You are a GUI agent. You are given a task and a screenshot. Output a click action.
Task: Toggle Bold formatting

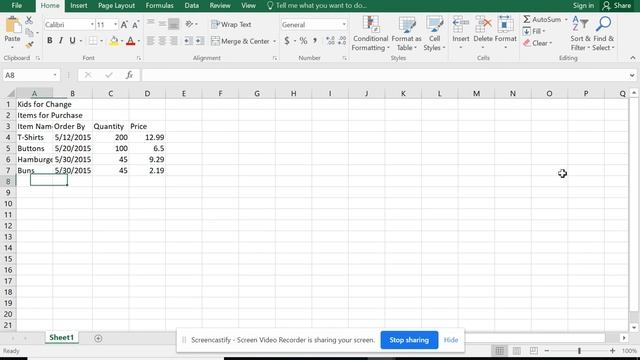coord(50,41)
